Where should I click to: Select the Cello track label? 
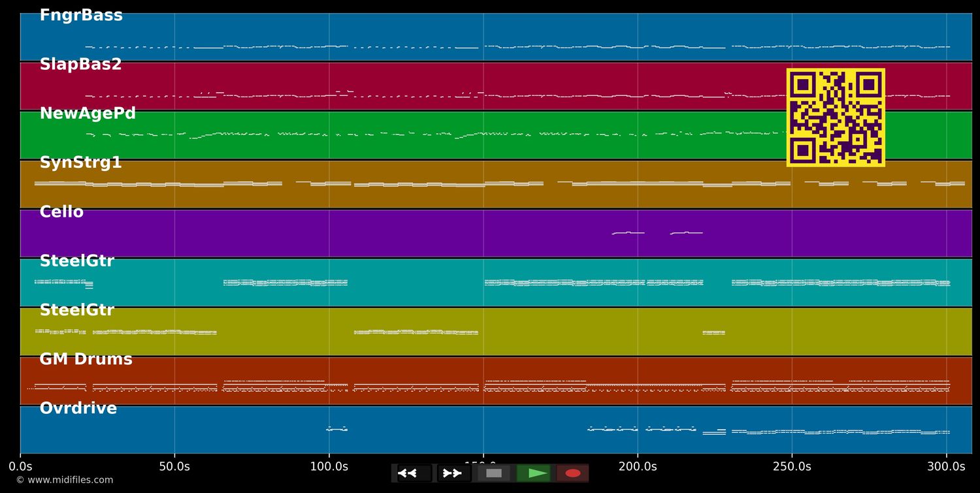click(61, 212)
